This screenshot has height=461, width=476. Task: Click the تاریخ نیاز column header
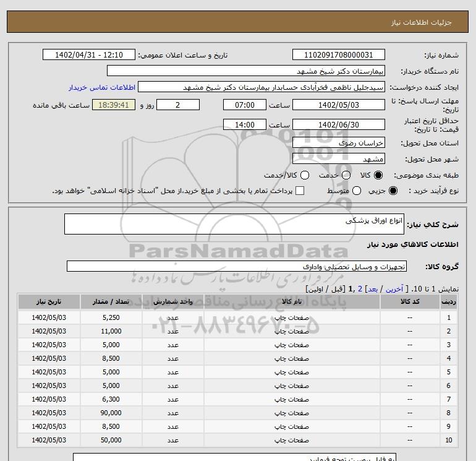click(49, 301)
